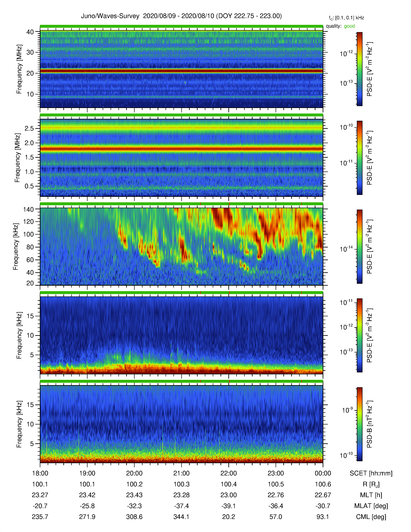Click the red 20 MHz band in top spectrogram
411x532 pixels.
pyautogui.click(x=181, y=71)
